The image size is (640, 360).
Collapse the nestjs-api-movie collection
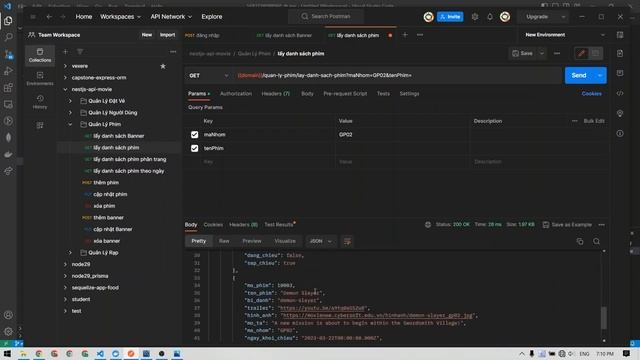[x=65, y=89]
